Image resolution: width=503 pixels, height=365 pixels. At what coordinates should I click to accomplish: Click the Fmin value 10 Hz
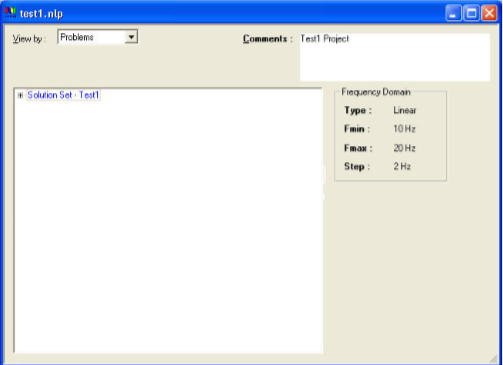tap(404, 129)
